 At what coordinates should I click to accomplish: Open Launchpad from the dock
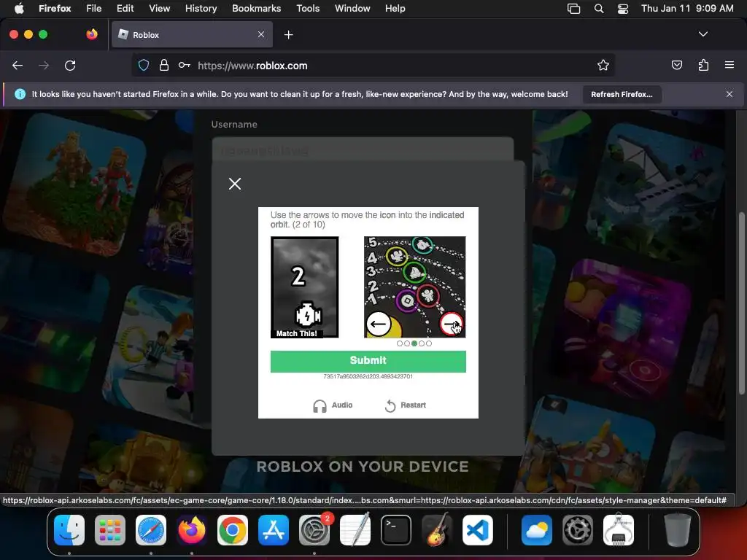(x=110, y=530)
